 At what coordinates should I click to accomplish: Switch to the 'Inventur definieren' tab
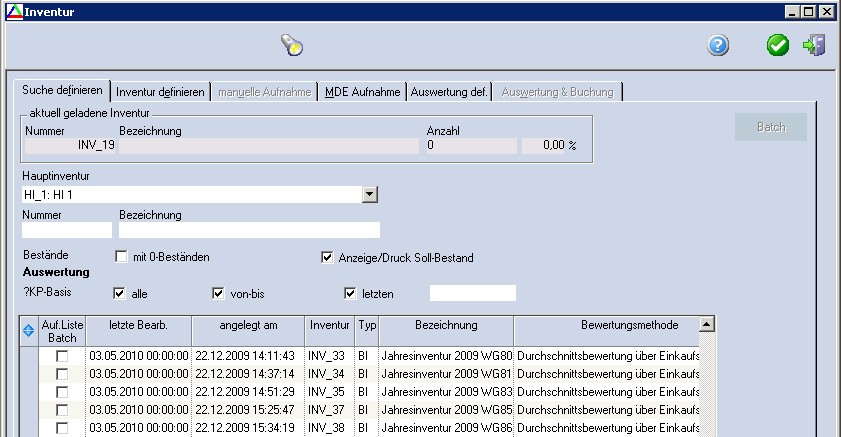(x=160, y=92)
